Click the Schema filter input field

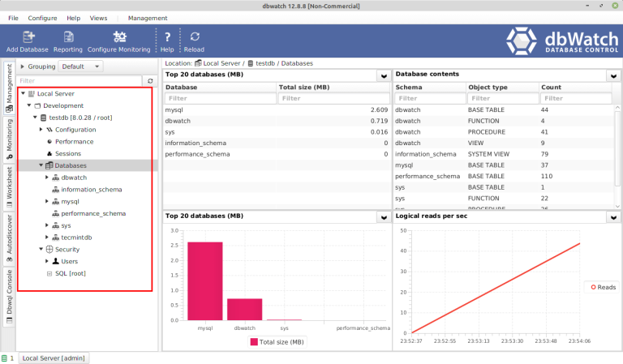[428, 98]
